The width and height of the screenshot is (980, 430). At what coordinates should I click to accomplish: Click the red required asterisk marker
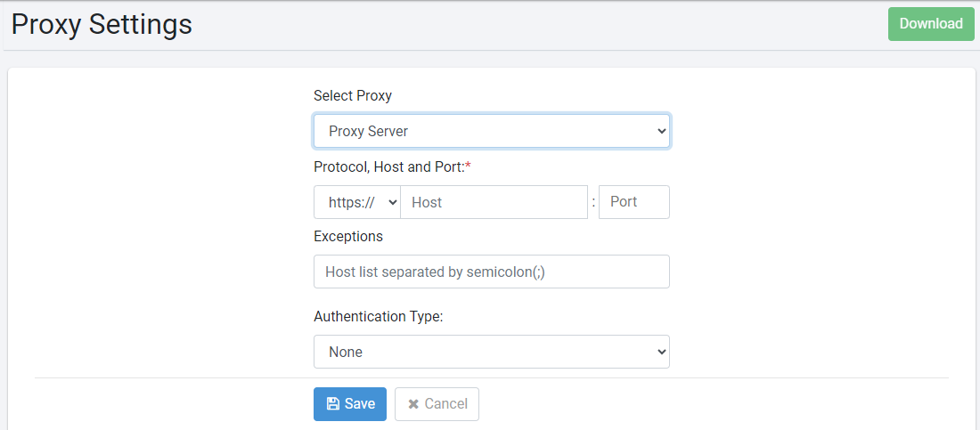[x=468, y=166]
